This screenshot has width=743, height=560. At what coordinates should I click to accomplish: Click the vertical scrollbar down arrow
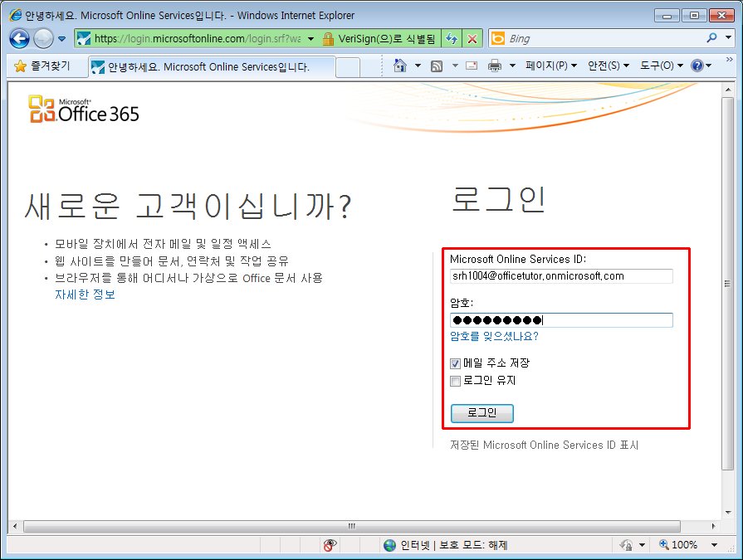point(728,512)
